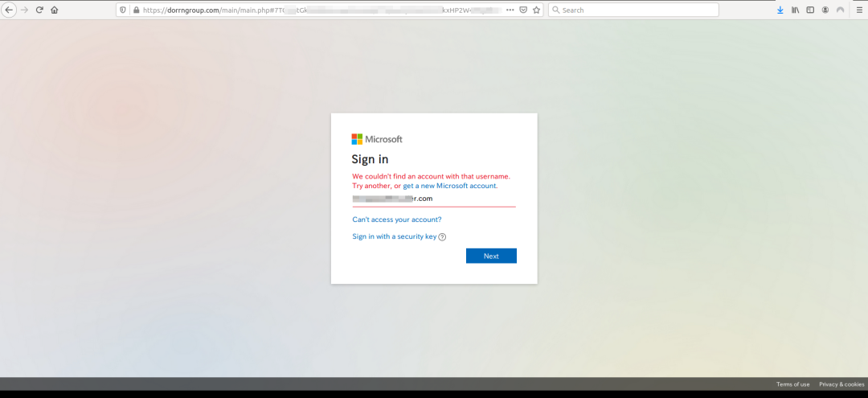Click "Sign in with a security key"
The height and width of the screenshot is (398, 868).
[x=394, y=236]
